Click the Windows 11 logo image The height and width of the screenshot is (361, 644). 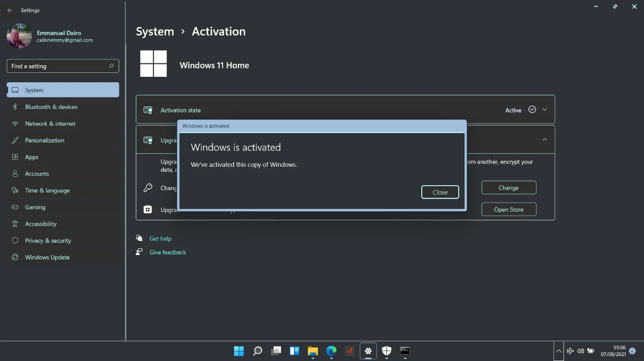[x=153, y=63]
